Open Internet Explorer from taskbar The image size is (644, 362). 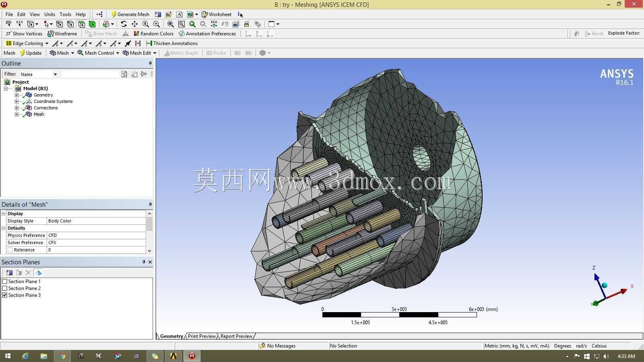click(x=25, y=356)
